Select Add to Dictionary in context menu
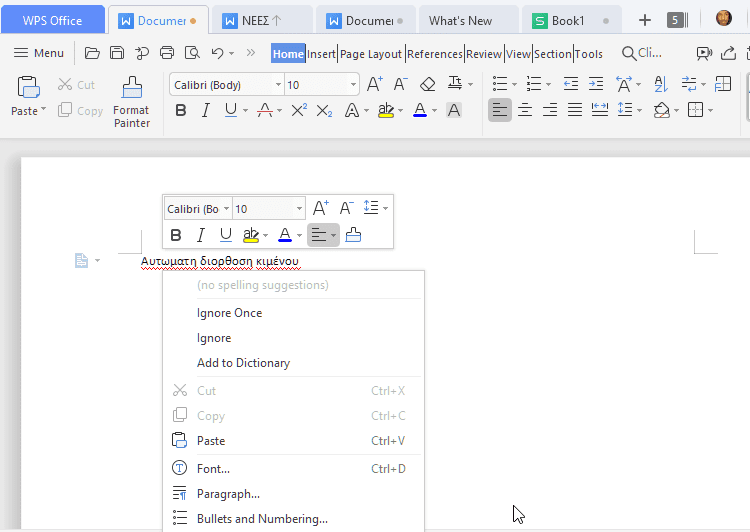Image resolution: width=750 pixels, height=532 pixels. [293, 363]
